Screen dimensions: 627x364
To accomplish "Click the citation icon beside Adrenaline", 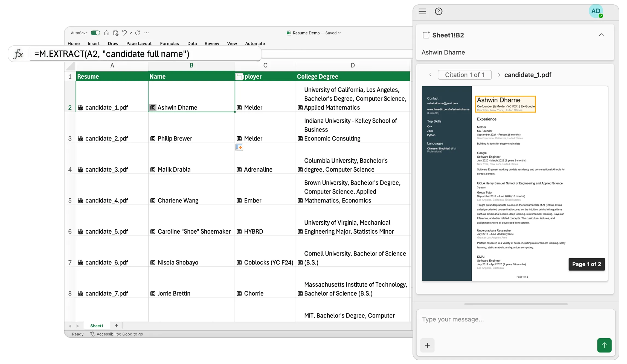I will (239, 170).
